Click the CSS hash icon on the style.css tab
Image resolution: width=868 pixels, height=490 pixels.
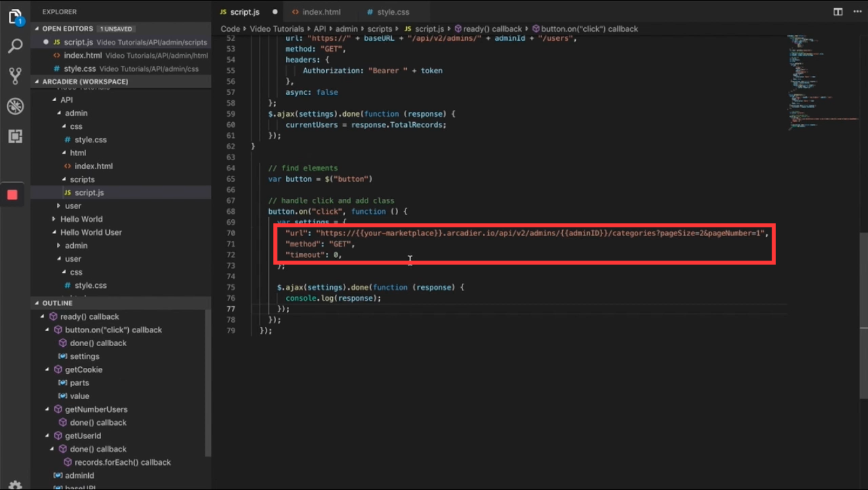[x=370, y=12]
